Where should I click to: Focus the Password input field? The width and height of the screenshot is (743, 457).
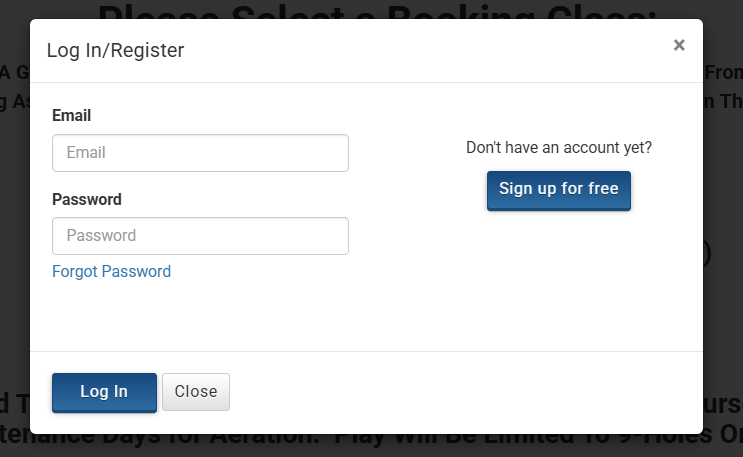coord(200,236)
